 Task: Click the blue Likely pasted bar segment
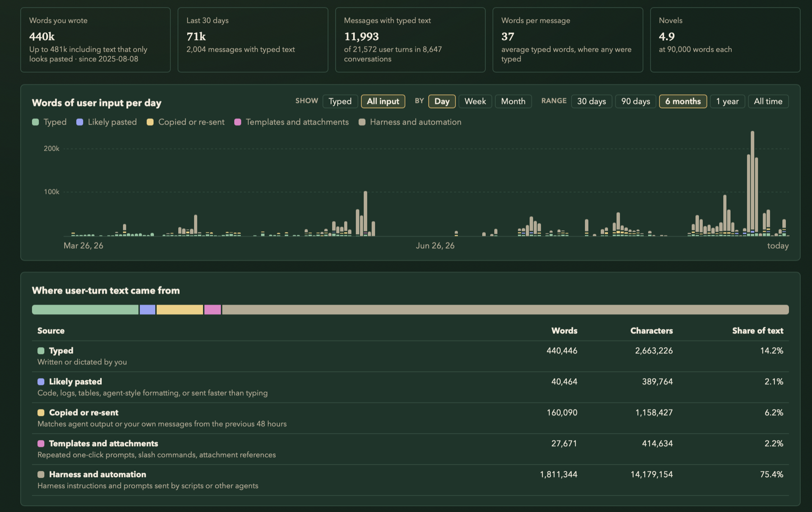pyautogui.click(x=148, y=309)
